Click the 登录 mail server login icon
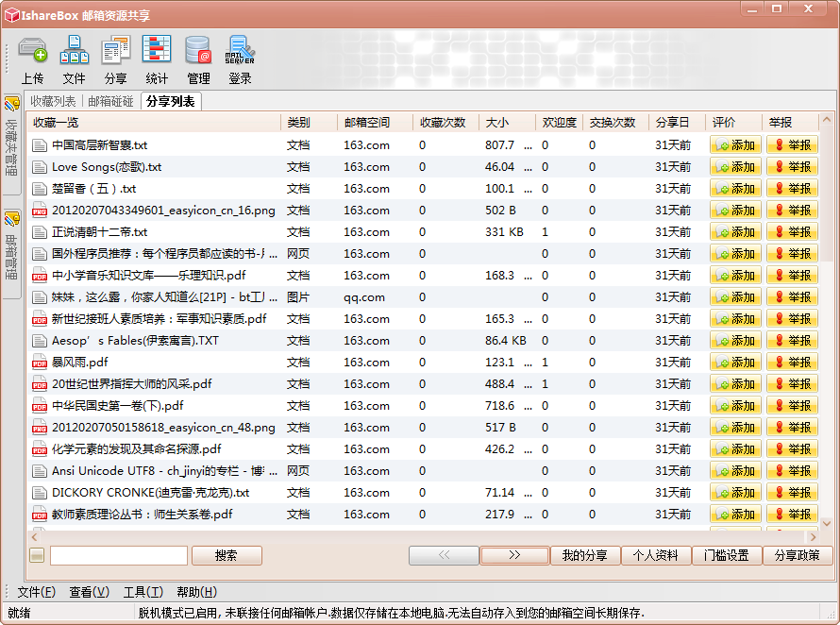Viewport: 840px width, 625px height. 240,59
